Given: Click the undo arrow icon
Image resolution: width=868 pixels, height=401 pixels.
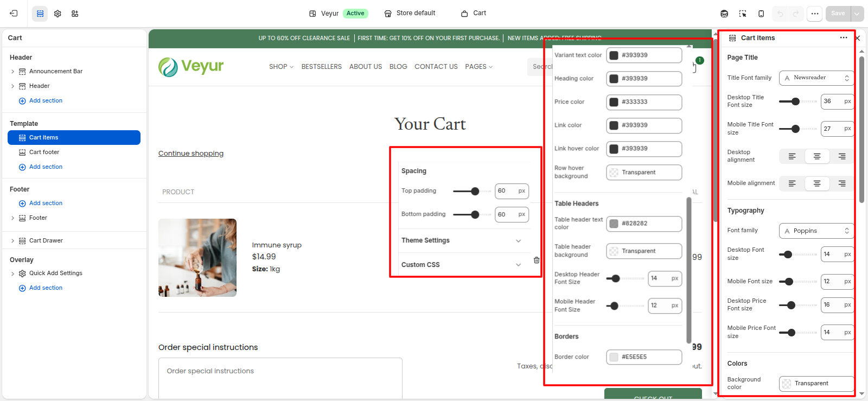Looking at the screenshot, I should [780, 14].
